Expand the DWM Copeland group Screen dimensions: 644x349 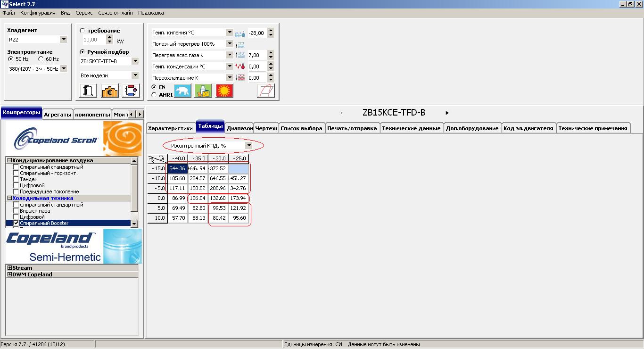pos(10,274)
